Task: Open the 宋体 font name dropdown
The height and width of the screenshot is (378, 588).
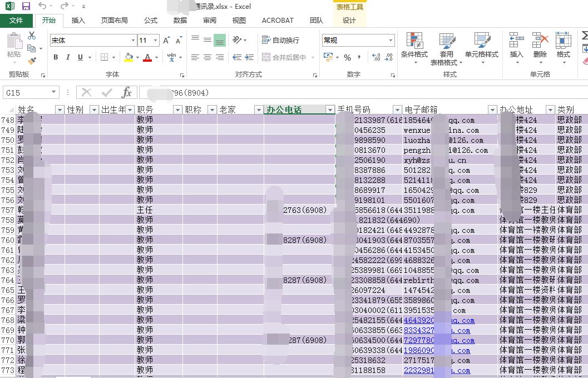Action: 133,39
